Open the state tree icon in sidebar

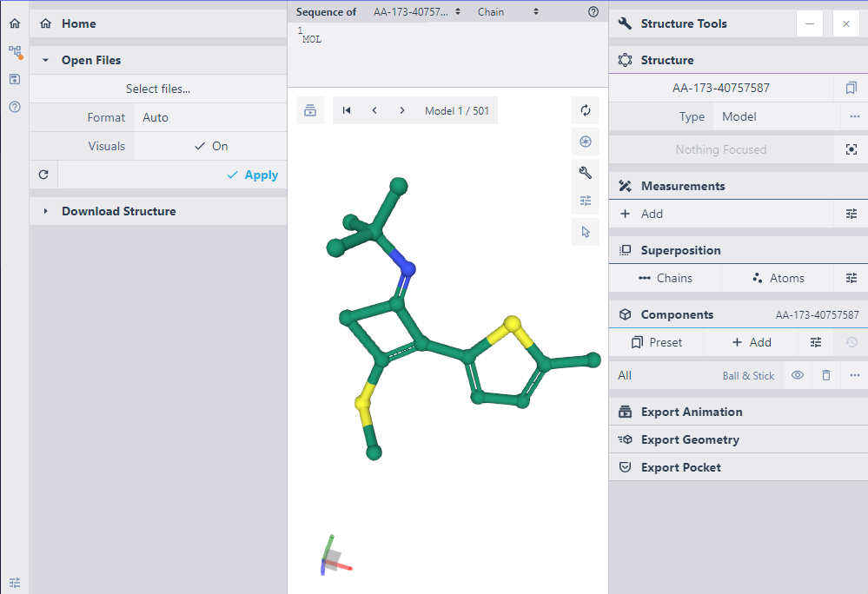click(15, 52)
